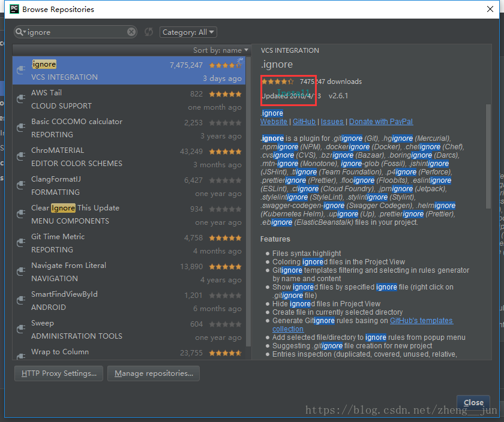Select the Git Time Metric plugin
This screenshot has height=422, width=504.
129,243
